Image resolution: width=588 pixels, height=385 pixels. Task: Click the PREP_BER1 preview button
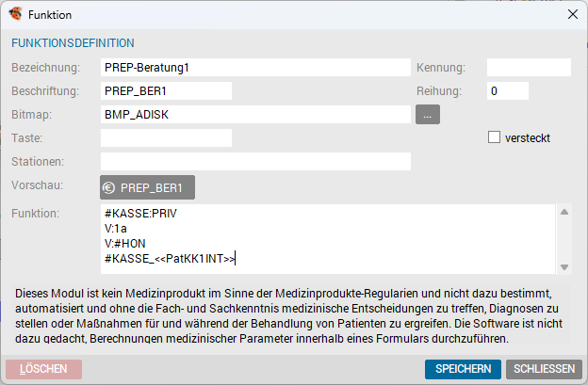147,187
